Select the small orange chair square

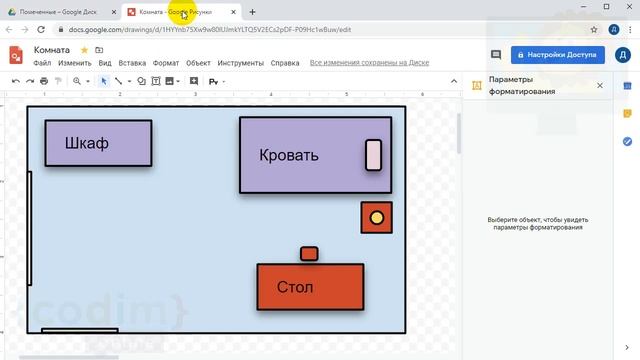(x=309, y=253)
